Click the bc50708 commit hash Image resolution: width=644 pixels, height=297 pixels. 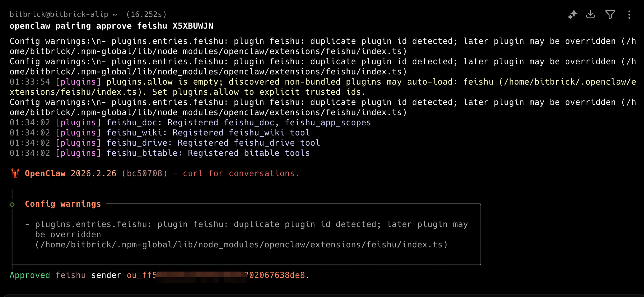pyautogui.click(x=144, y=173)
